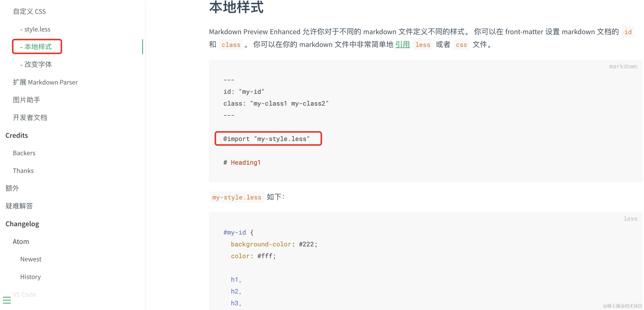This screenshot has width=644, height=310.
Task: View the "History" changelog page
Action: [30, 277]
